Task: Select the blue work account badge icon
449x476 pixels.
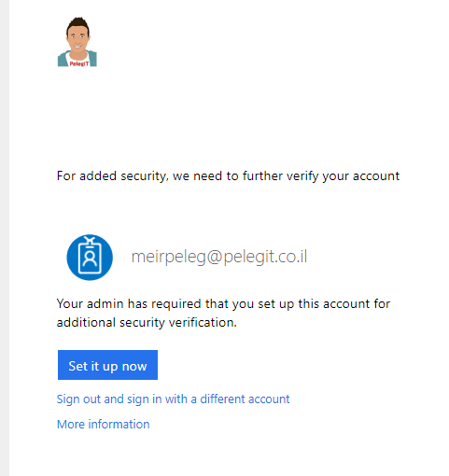Action: (x=90, y=258)
